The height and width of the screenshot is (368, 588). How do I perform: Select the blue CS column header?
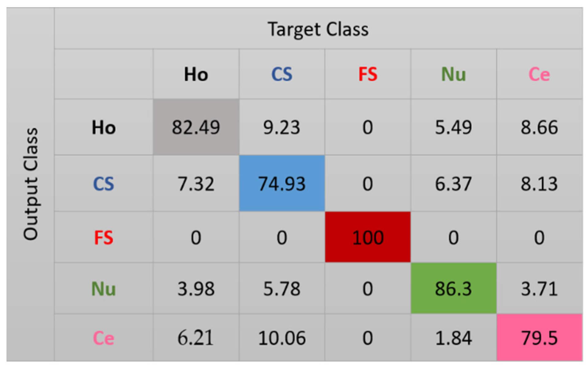(282, 74)
